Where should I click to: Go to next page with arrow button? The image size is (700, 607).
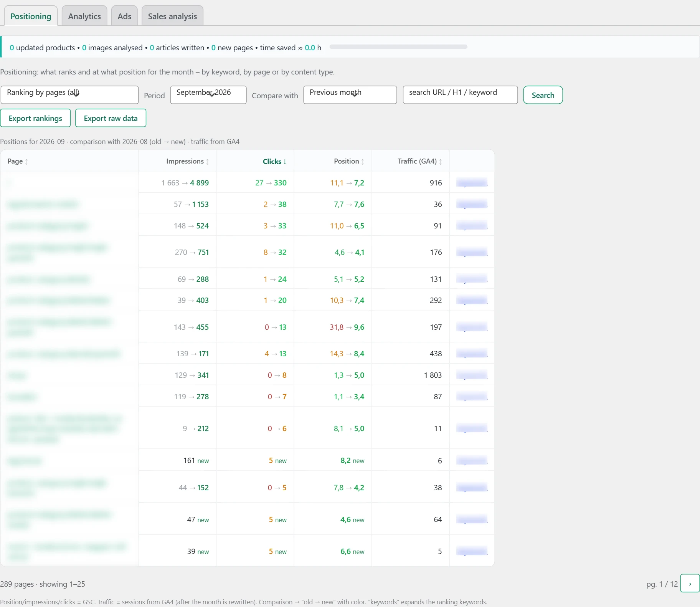click(x=690, y=584)
